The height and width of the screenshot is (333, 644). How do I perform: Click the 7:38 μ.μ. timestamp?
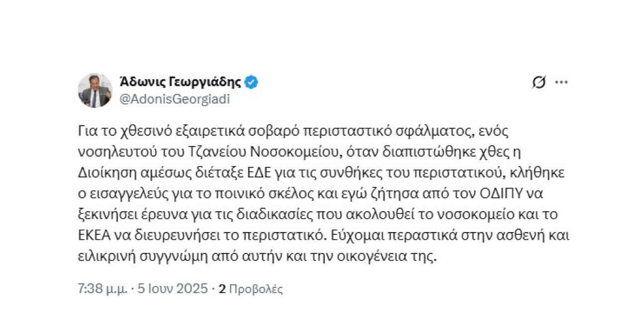(103, 289)
